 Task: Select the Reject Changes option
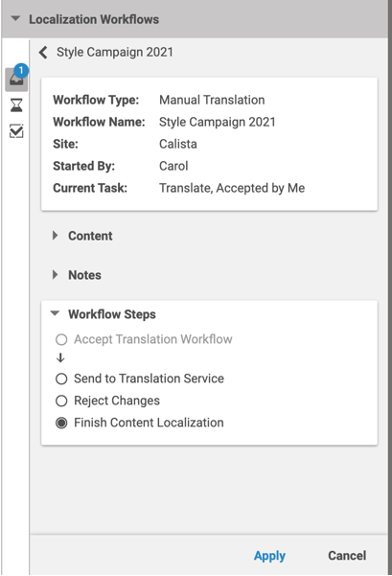61,401
